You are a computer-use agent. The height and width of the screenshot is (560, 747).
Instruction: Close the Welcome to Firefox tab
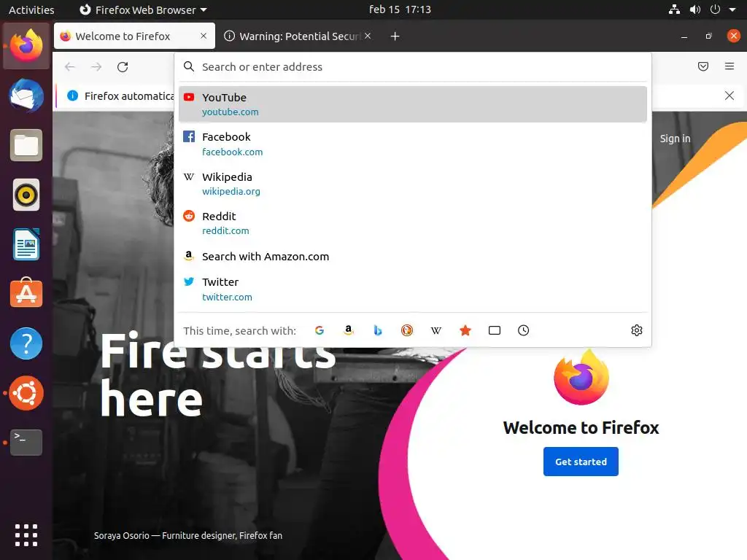[204, 36]
